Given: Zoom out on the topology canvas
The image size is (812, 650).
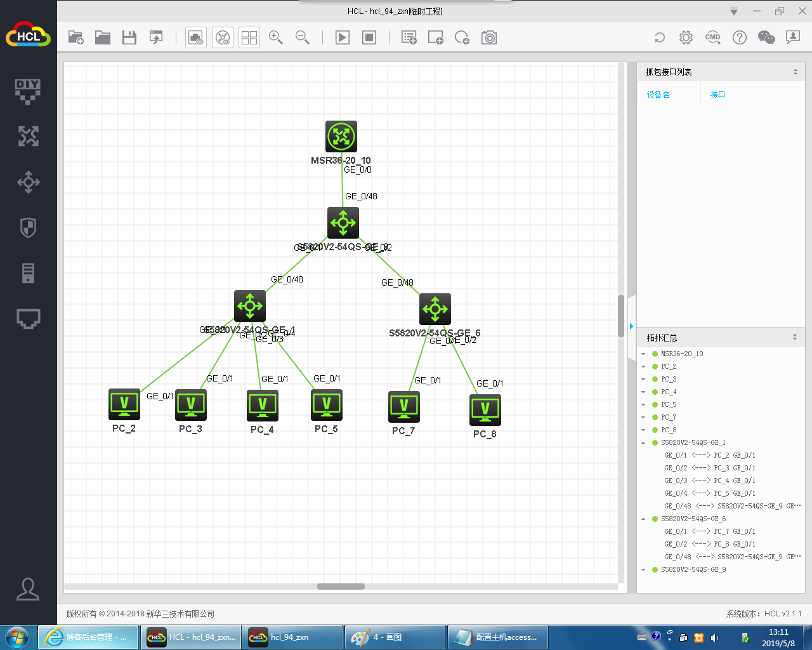Looking at the screenshot, I should (x=303, y=38).
